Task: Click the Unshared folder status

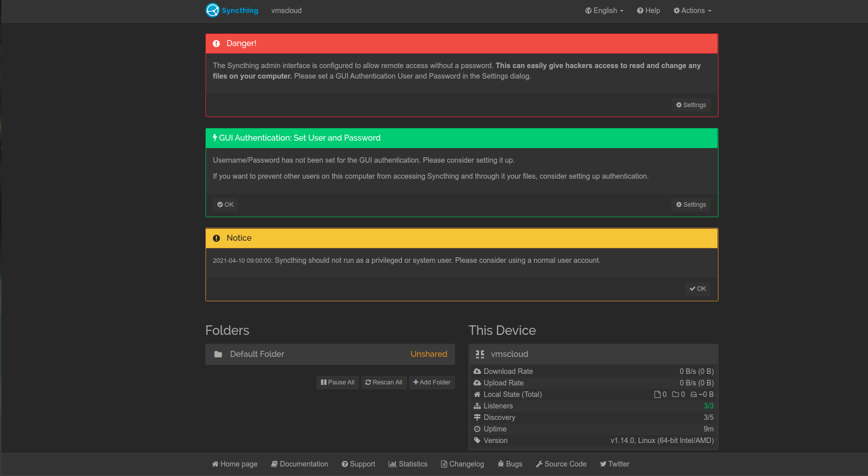Action: tap(429, 354)
